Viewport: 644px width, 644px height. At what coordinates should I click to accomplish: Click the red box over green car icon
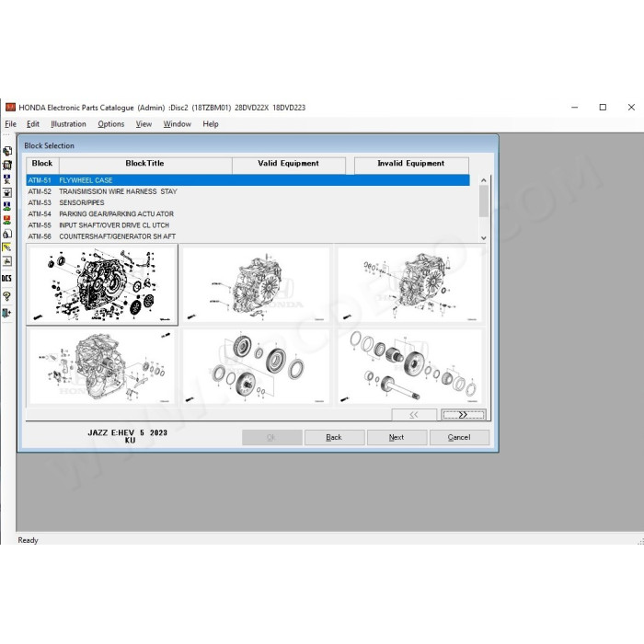[7, 220]
